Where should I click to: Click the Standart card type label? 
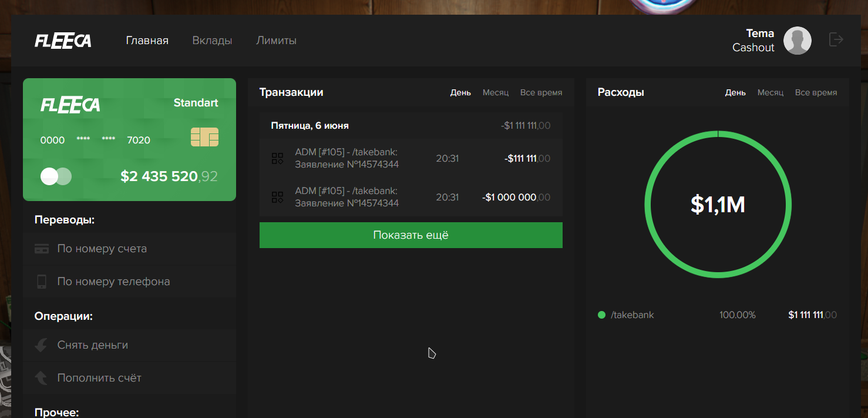[x=196, y=103]
